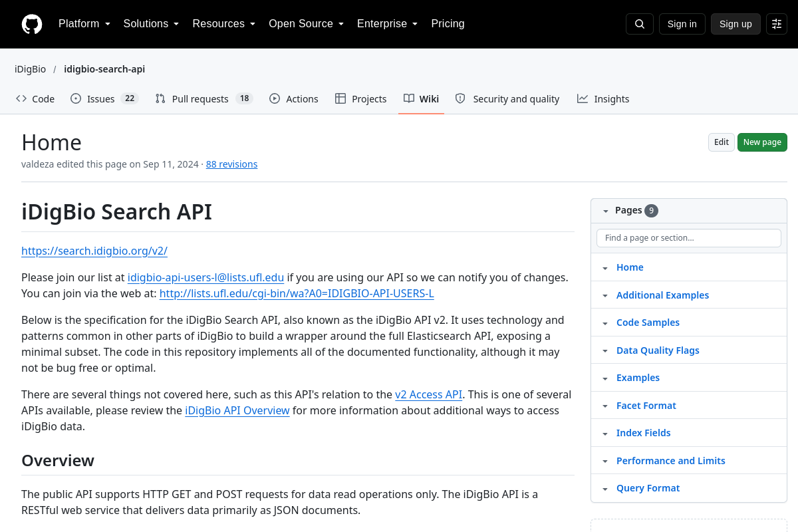Open the idigbio-search-api repository link
This screenshot has height=532, width=798.
tap(104, 69)
